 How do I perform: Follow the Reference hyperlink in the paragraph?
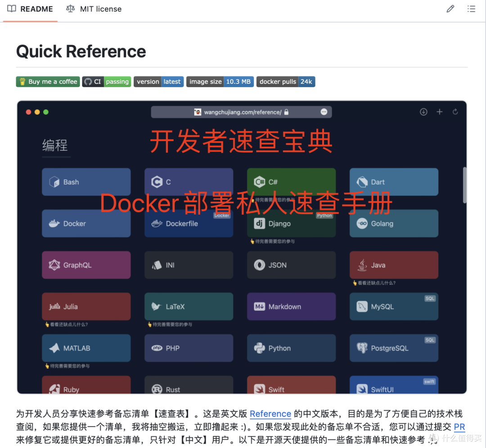pos(270,414)
